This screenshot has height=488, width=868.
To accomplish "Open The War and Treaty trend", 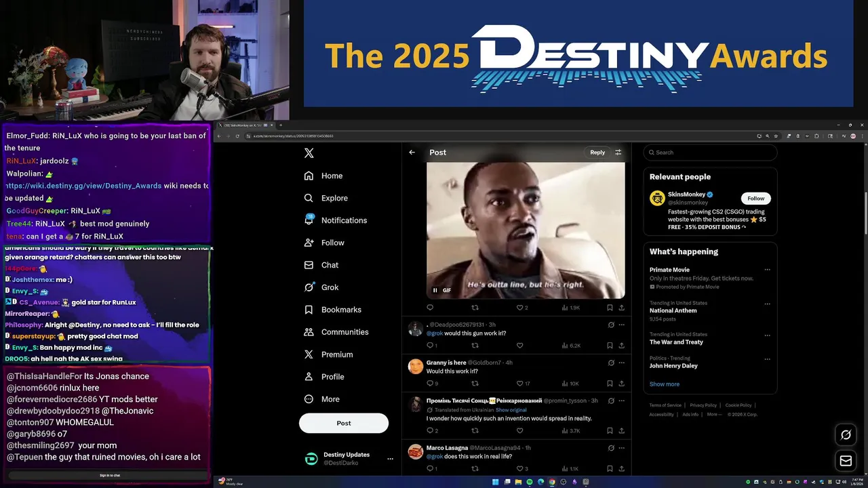I will (x=676, y=342).
